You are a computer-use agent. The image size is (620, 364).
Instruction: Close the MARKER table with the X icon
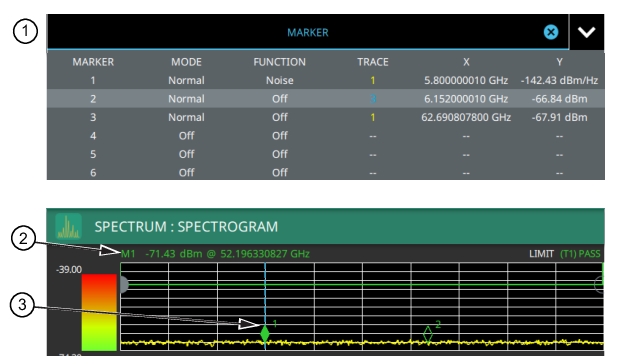tap(551, 32)
